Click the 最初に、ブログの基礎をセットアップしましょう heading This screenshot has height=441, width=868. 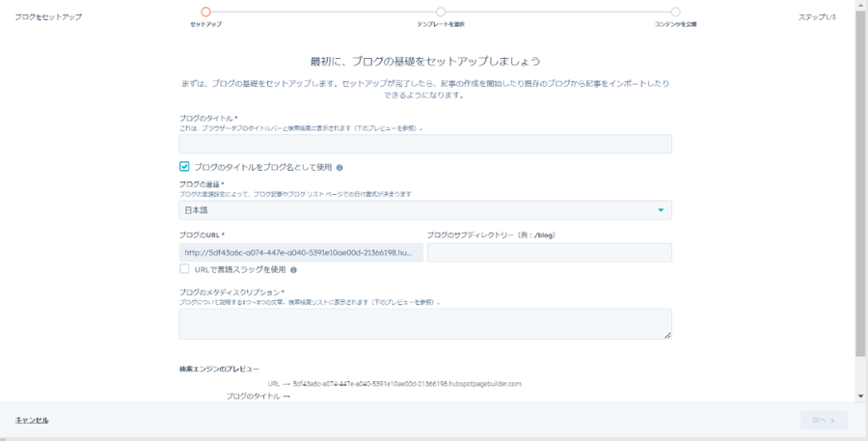tap(425, 61)
